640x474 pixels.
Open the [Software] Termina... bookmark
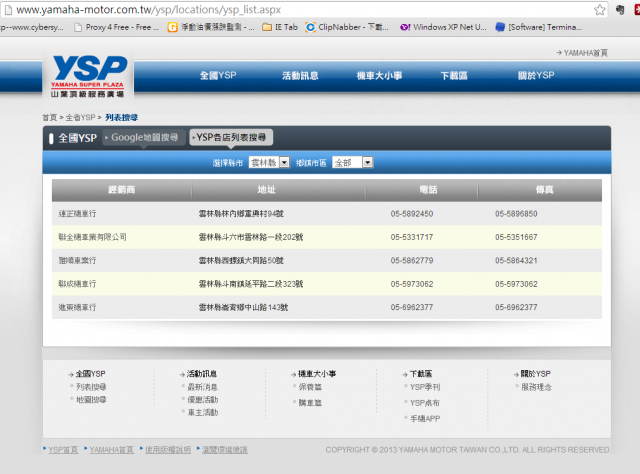click(x=539, y=27)
